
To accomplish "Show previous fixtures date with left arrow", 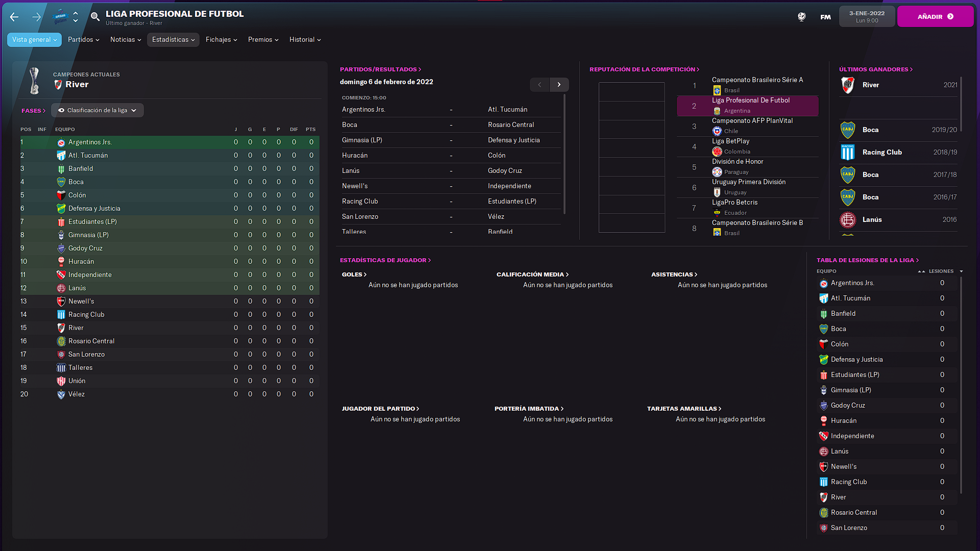I will [540, 85].
